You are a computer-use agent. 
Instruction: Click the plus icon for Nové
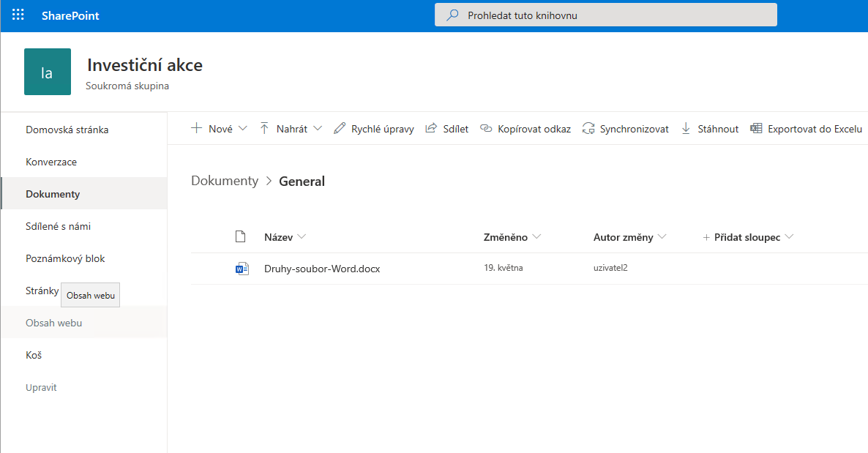click(x=197, y=129)
